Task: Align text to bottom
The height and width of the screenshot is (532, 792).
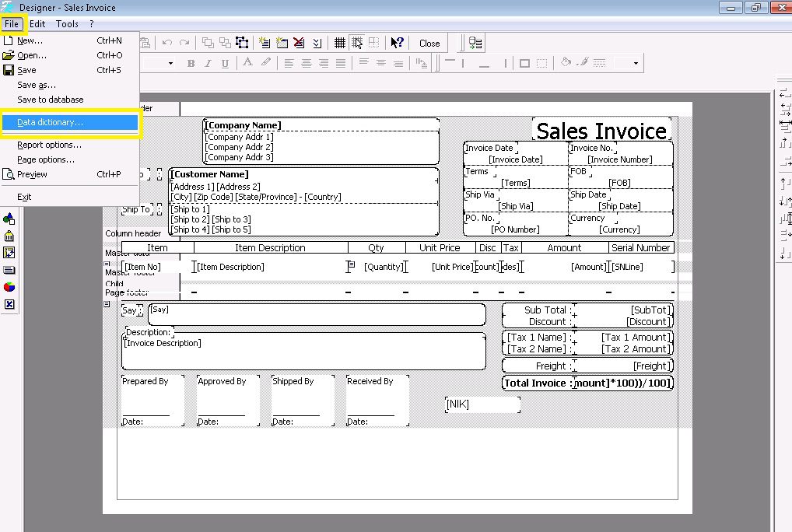Action: coord(398,63)
